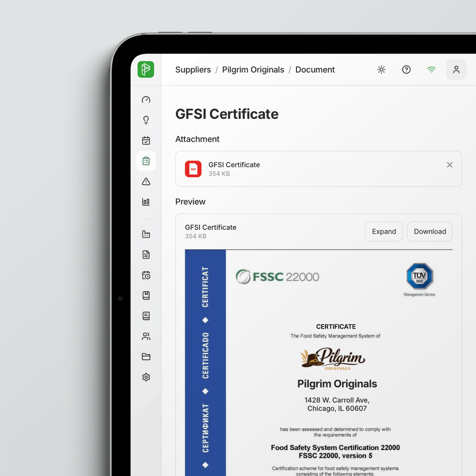The height and width of the screenshot is (476, 476).
Task: Click the 354 KB size in the Preview card
Action: click(x=196, y=236)
